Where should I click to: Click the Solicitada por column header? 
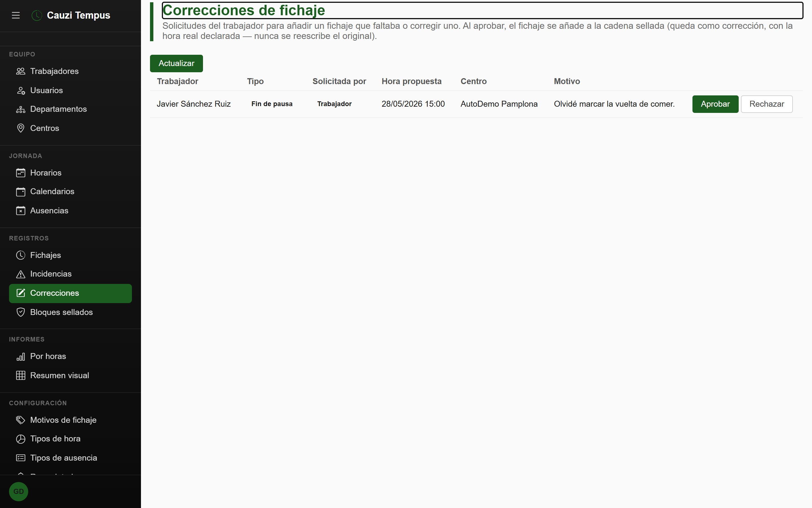(x=339, y=81)
